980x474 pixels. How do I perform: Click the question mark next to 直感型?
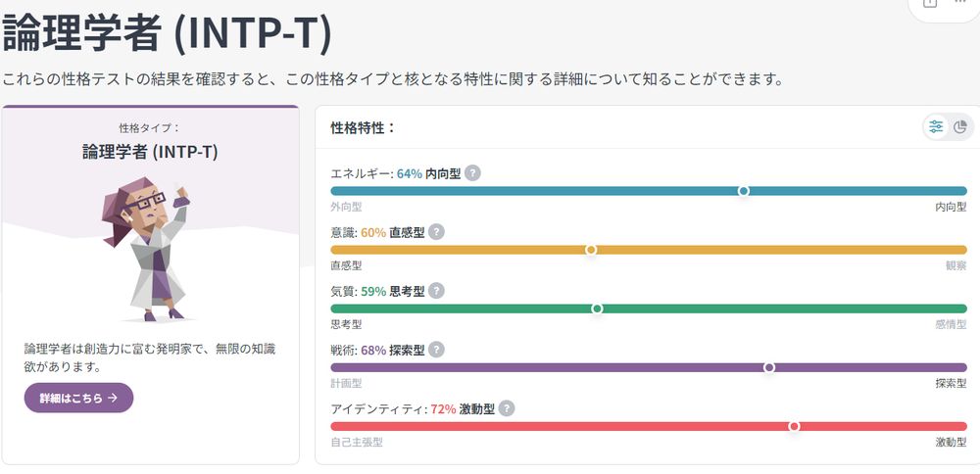pyautogui.click(x=436, y=232)
